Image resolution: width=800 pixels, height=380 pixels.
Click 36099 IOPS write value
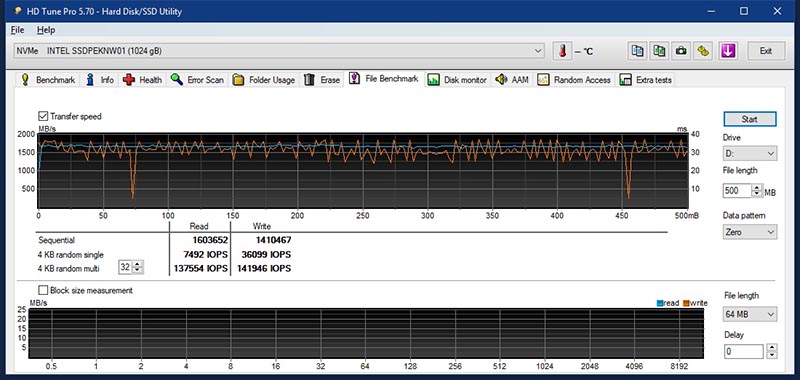[x=266, y=255]
